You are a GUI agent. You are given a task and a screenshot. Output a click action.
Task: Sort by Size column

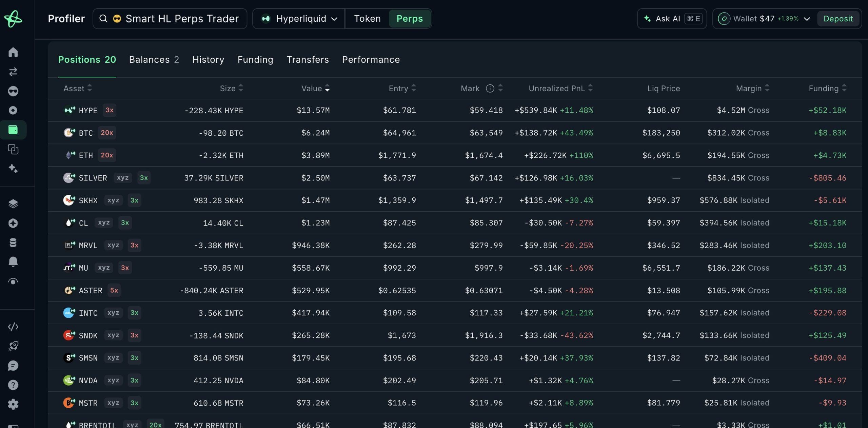tap(232, 89)
